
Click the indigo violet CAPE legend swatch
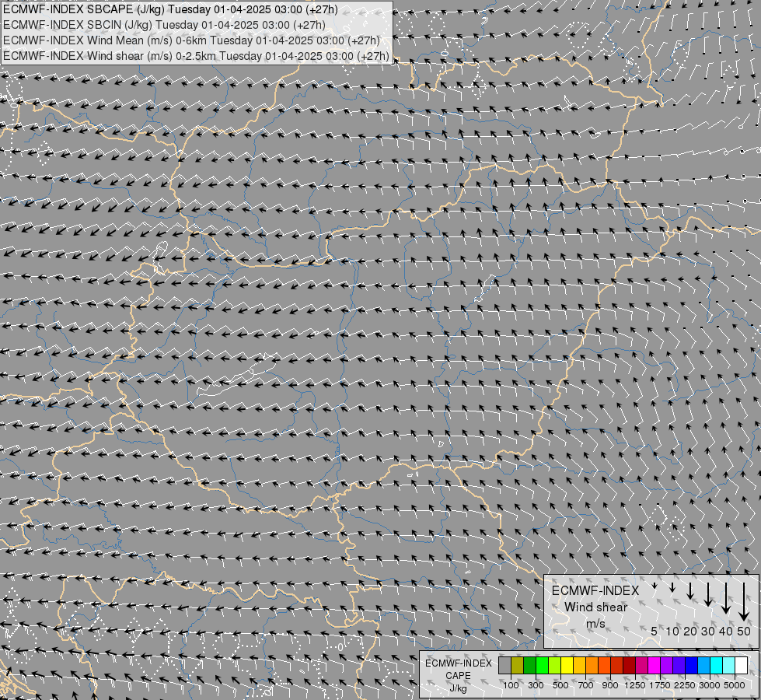(x=679, y=666)
